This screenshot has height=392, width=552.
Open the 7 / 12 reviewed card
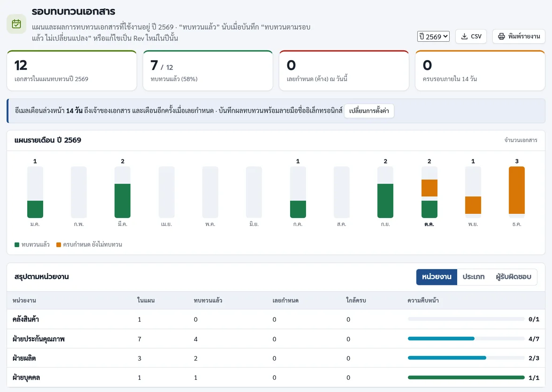coord(207,71)
